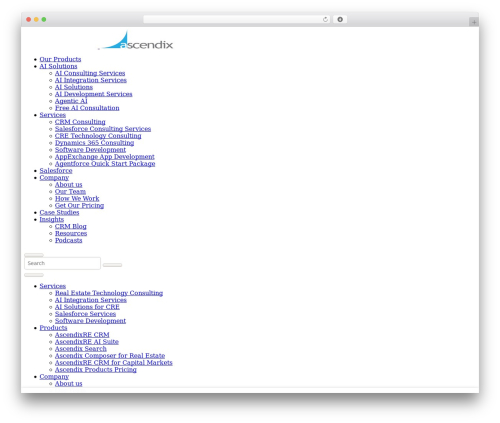Image resolution: width=500 pixels, height=423 pixels.
Task: Open Salesforce Services link
Action: pyautogui.click(x=85, y=314)
